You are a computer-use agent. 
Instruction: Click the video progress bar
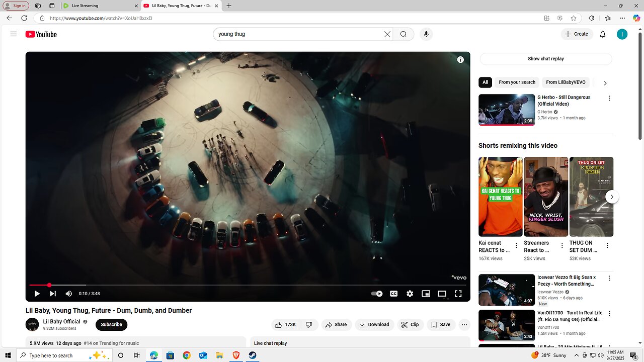pos(248,285)
